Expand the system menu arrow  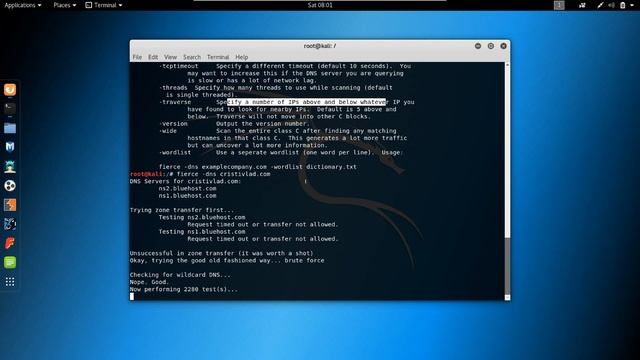pos(632,5)
